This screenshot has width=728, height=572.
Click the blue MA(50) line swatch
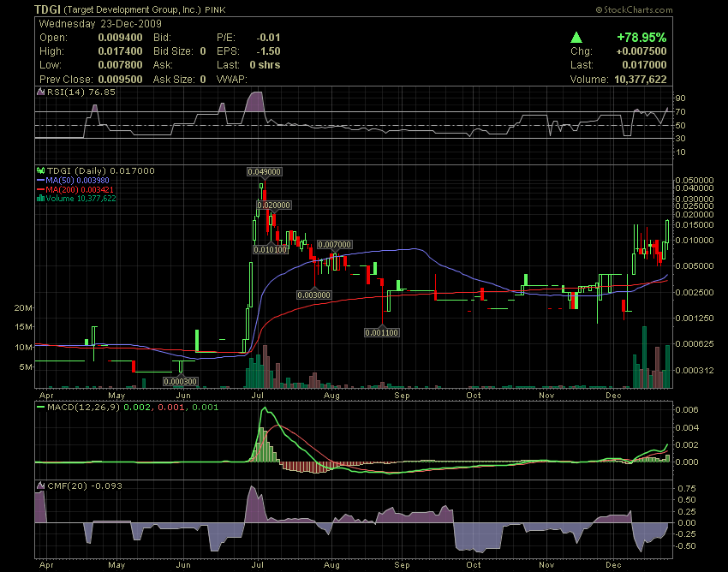point(41,180)
